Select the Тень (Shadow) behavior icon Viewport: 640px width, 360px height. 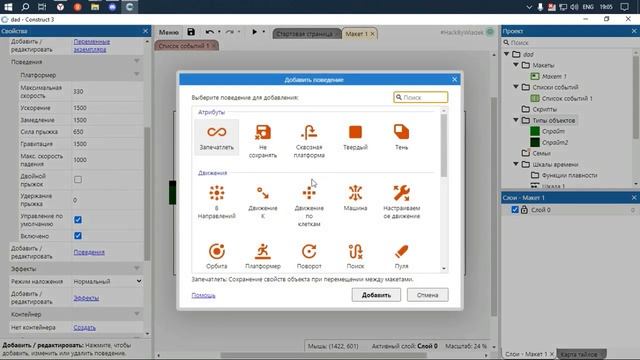pos(401,132)
